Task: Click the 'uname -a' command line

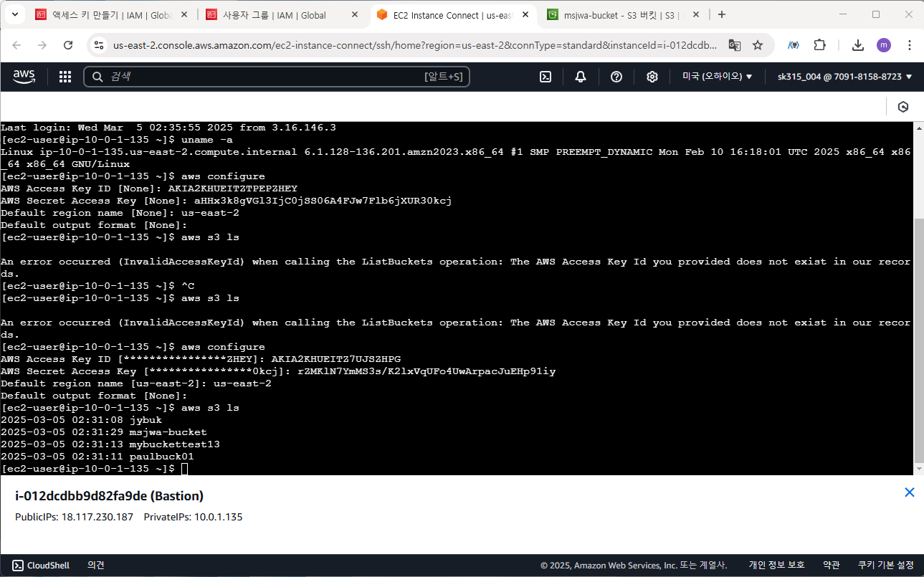Action: click(117, 140)
